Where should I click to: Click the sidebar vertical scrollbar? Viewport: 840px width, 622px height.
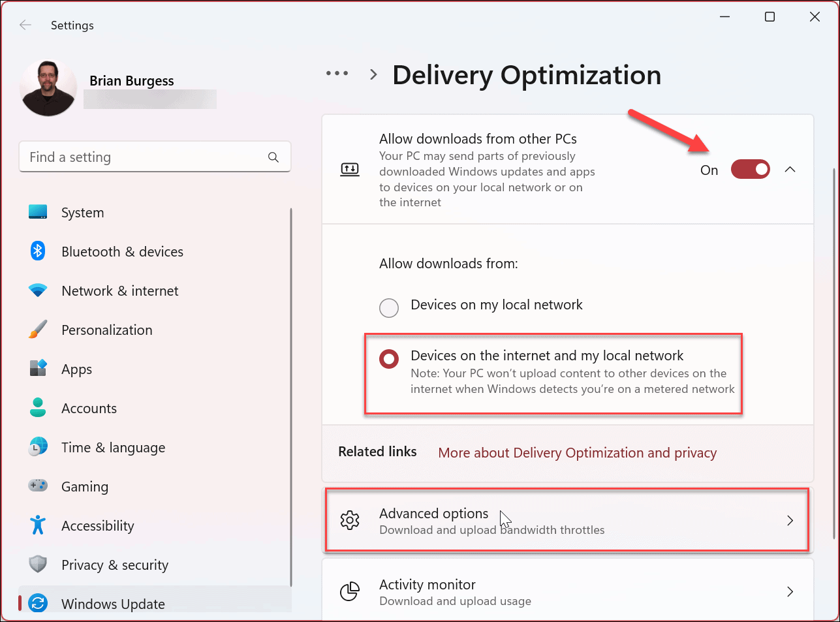(291, 398)
